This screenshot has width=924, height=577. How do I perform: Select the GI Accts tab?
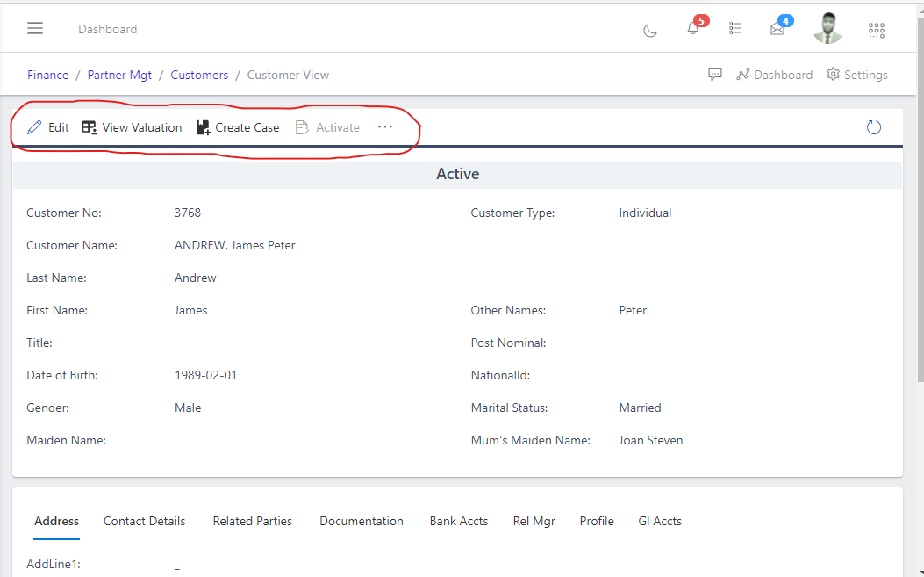(x=660, y=520)
